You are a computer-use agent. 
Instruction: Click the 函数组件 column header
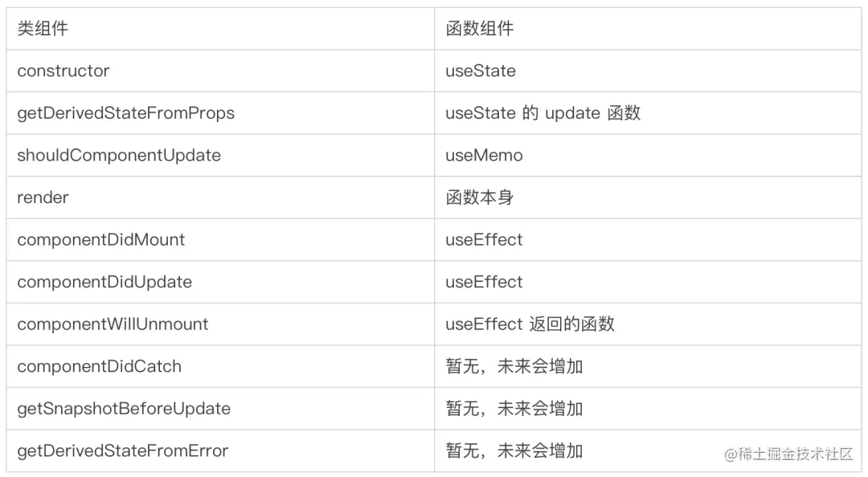pos(480,29)
